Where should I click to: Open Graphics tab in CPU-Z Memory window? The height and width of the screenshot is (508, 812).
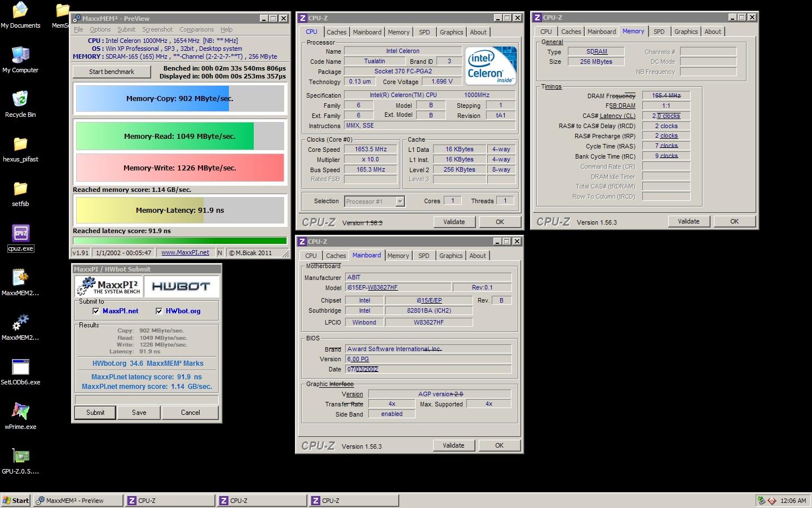point(686,32)
